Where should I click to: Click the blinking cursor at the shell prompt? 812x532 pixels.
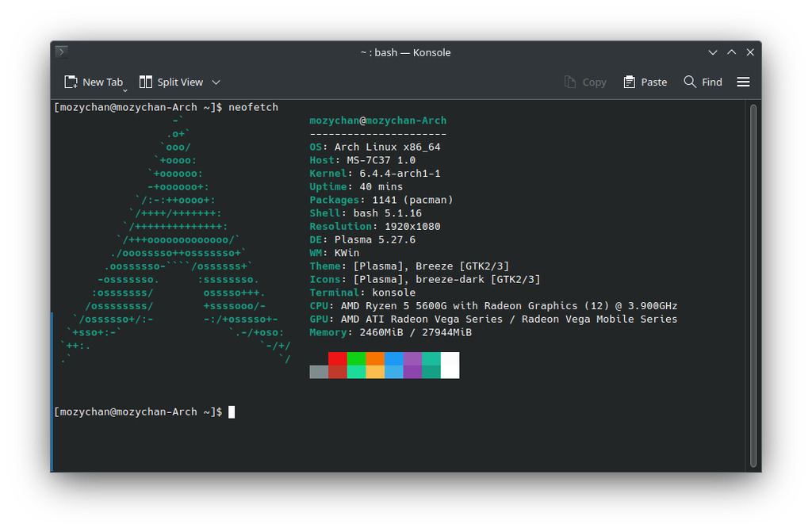point(231,411)
